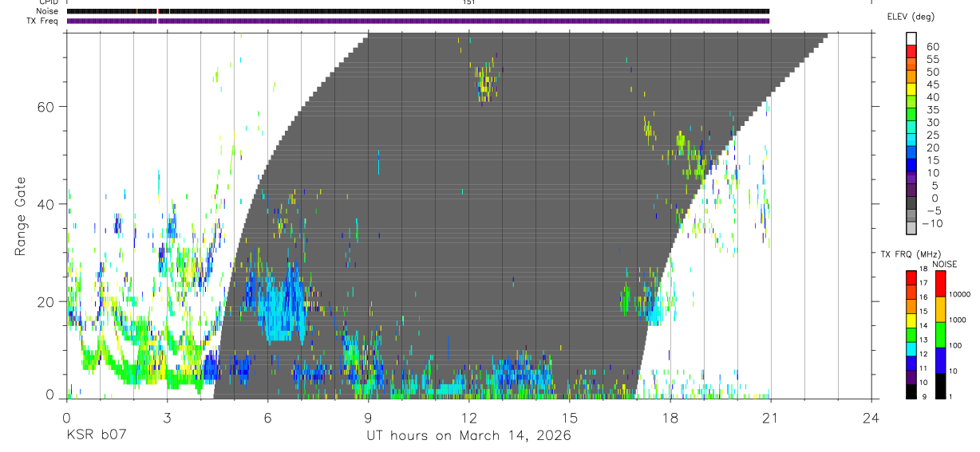Click the '35' elevation colorbar label
980x452 pixels.
pos(932,110)
